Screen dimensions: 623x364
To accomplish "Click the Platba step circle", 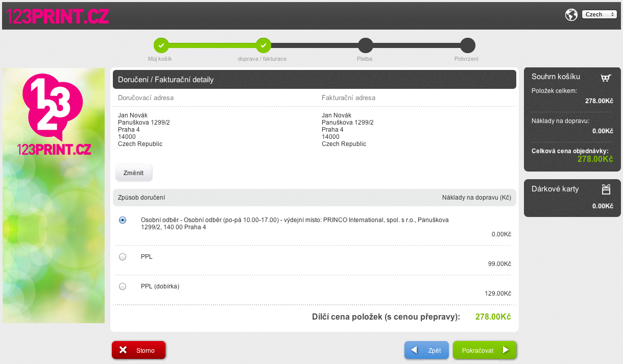I will (365, 45).
